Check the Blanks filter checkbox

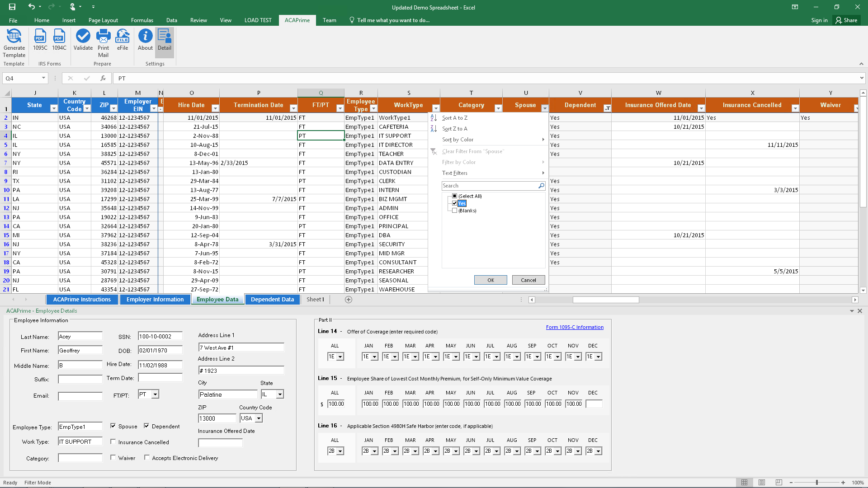click(455, 211)
